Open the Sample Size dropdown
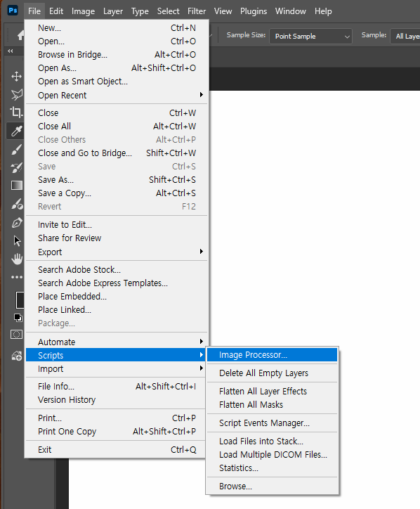 (310, 36)
